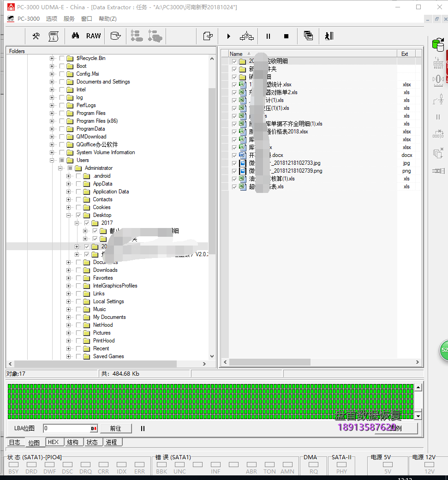Collapse the Desktop folder node

point(69,215)
